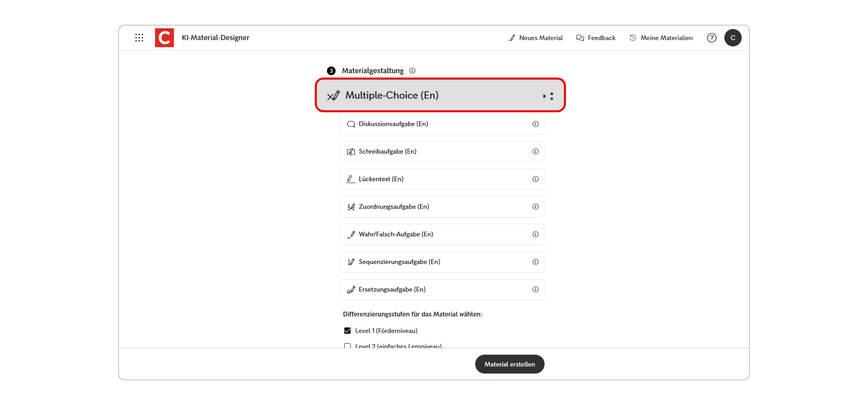The image size is (868, 405).
Task: Select the Multiple-Choice (En) task type icon
Action: (334, 95)
